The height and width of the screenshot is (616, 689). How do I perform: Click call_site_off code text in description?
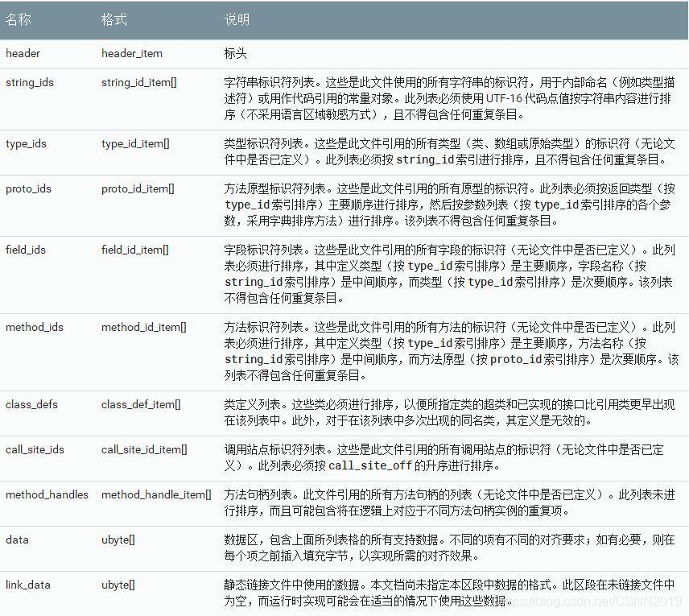pyautogui.click(x=370, y=465)
